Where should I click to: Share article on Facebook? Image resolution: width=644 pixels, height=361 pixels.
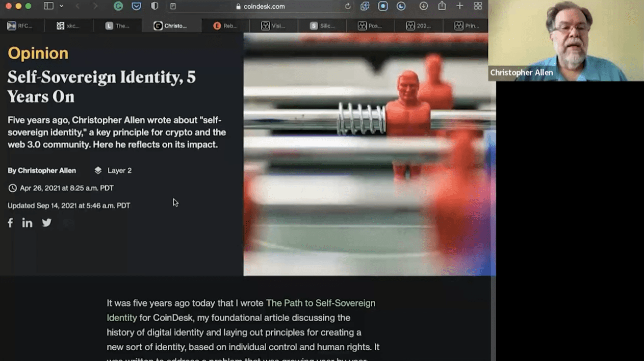10,223
